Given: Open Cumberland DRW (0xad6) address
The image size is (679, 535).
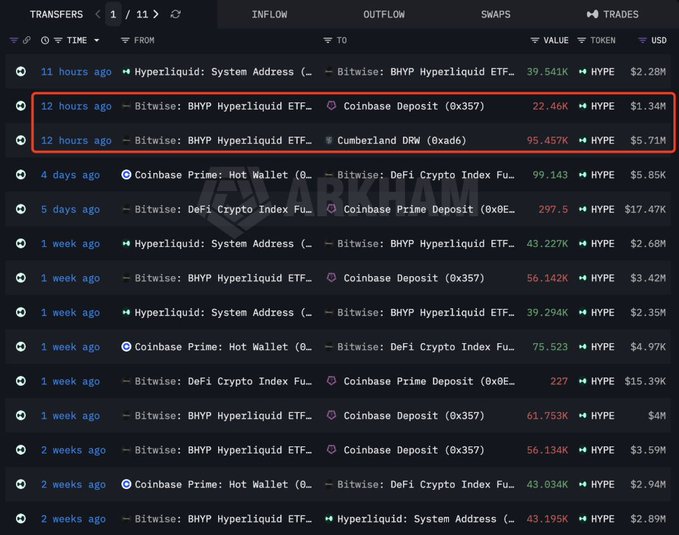Looking at the screenshot, I should (401, 141).
